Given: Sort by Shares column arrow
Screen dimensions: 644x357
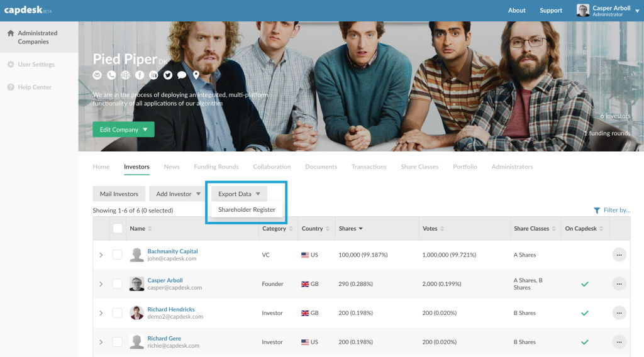Looking at the screenshot, I should pyautogui.click(x=360, y=229).
